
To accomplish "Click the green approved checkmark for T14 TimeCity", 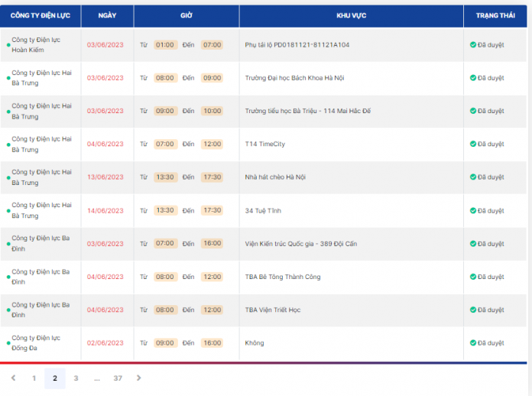I will pos(473,144).
